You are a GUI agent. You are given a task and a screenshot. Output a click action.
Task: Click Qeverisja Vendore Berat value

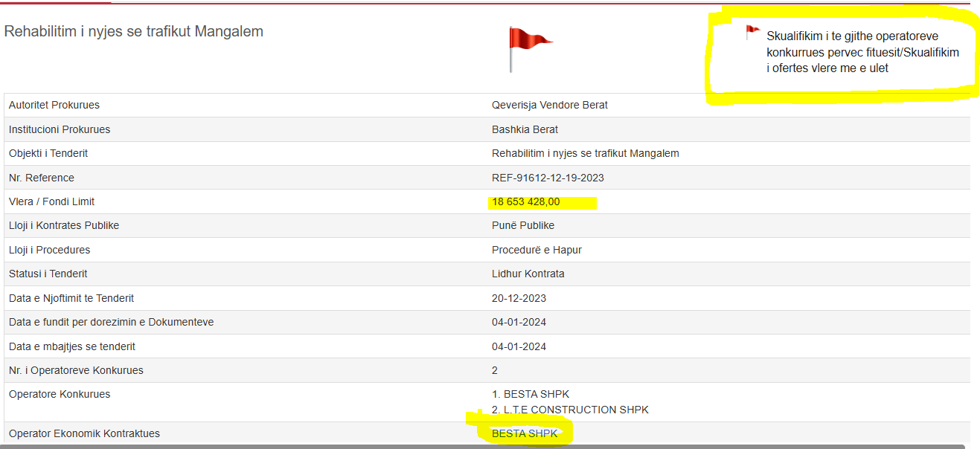550,105
